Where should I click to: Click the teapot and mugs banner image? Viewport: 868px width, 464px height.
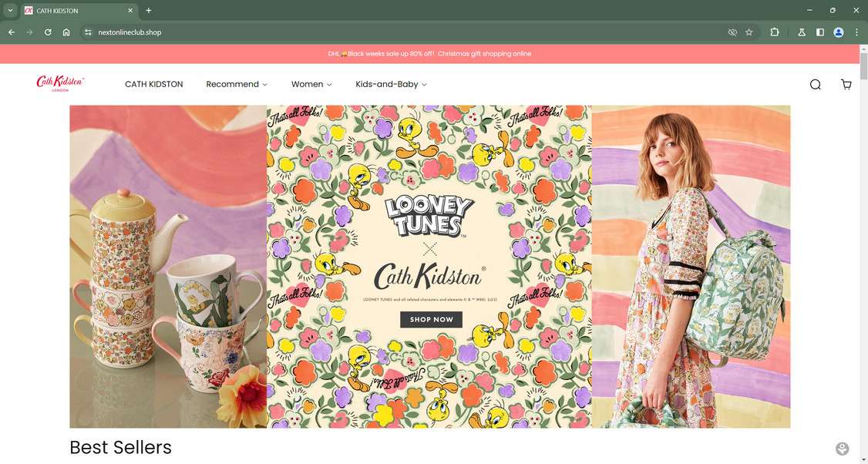click(x=168, y=267)
